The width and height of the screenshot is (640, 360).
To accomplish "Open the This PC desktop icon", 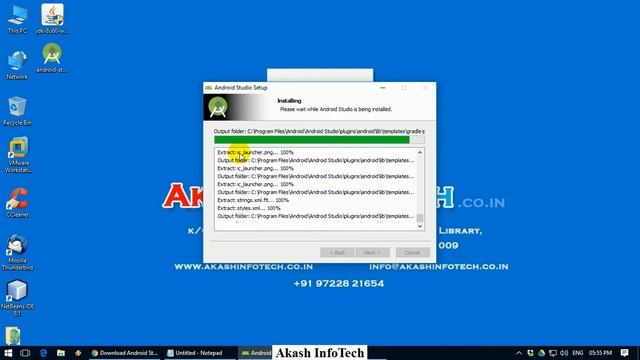I will pyautogui.click(x=17, y=19).
